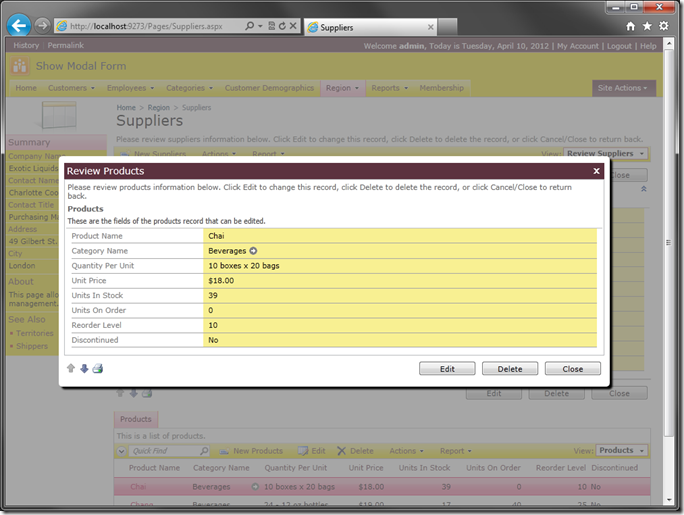The height and width of the screenshot is (515, 684).
Task: Open the Home menu item
Action: (x=26, y=88)
